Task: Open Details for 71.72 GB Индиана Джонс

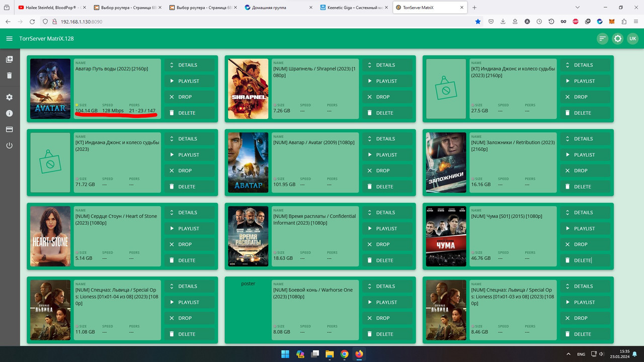Action: pyautogui.click(x=189, y=139)
